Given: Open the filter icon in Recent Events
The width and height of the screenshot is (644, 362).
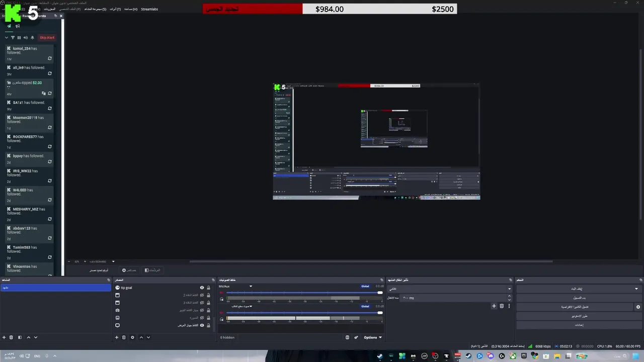Looking at the screenshot, I should [13, 38].
